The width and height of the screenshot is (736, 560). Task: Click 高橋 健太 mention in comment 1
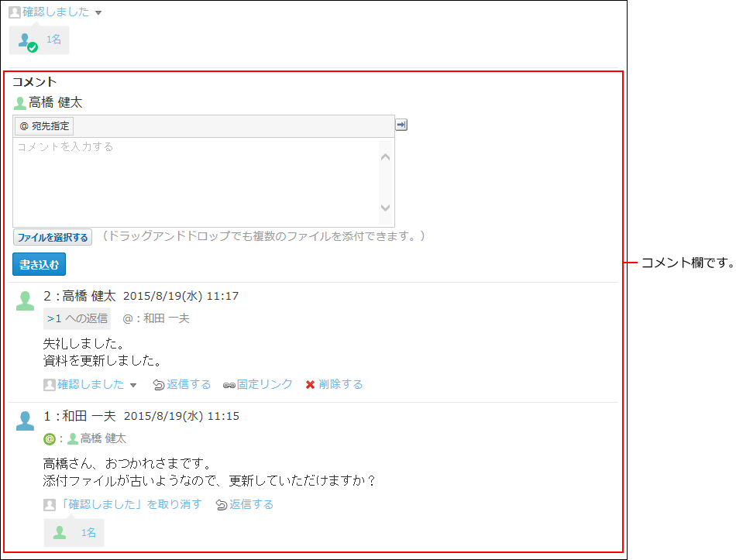pyautogui.click(x=103, y=438)
